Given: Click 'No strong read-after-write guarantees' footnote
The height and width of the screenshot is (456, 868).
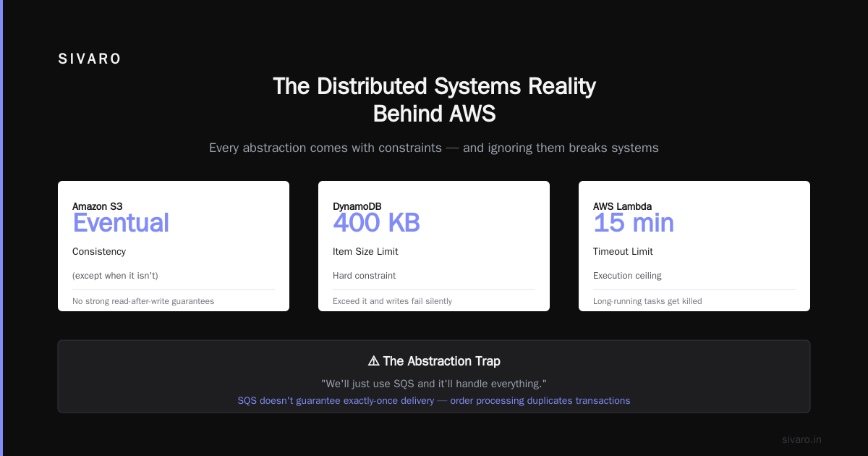Looking at the screenshot, I should [x=143, y=301].
